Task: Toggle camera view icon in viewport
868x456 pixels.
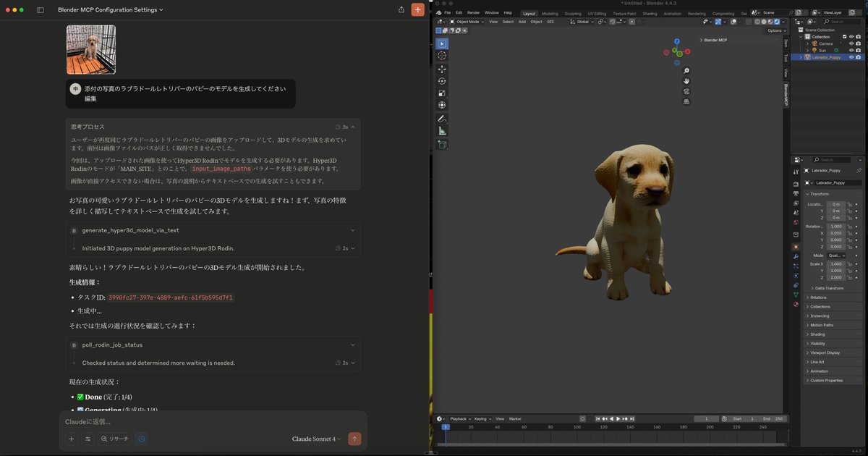Action: coord(686,91)
